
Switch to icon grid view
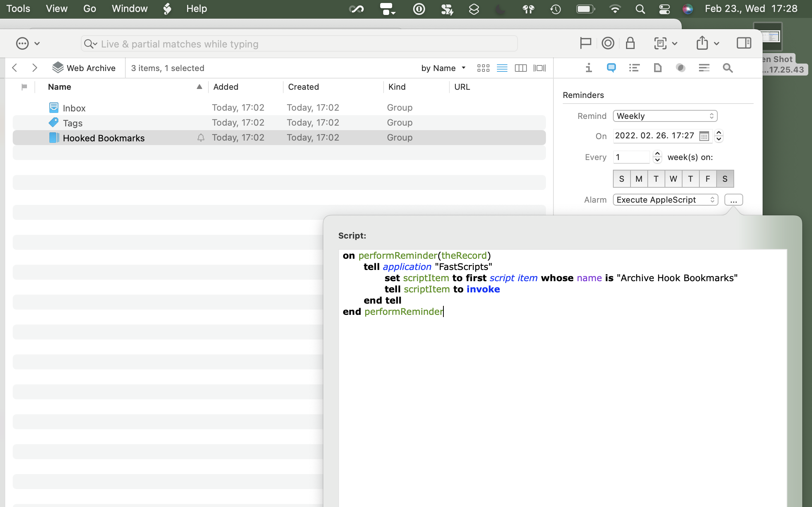[483, 68]
